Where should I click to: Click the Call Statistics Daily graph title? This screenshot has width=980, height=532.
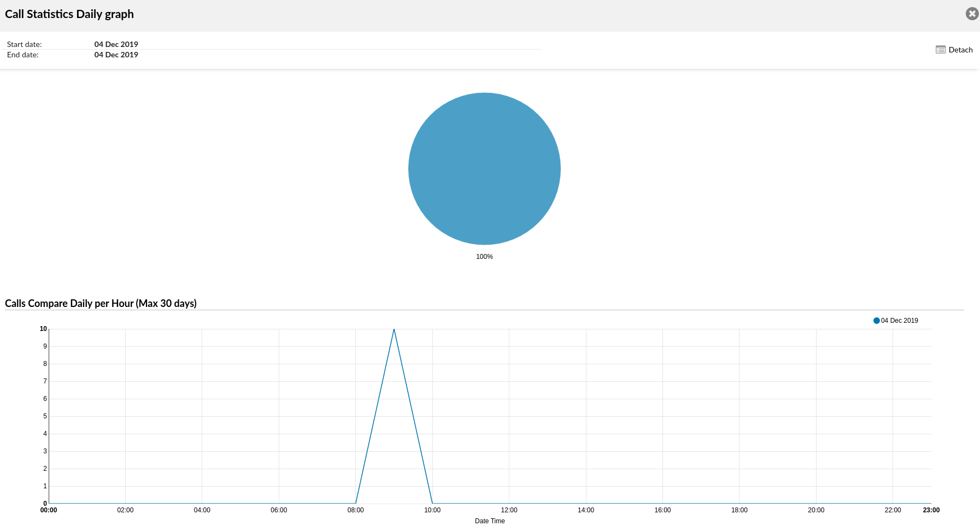(69, 14)
